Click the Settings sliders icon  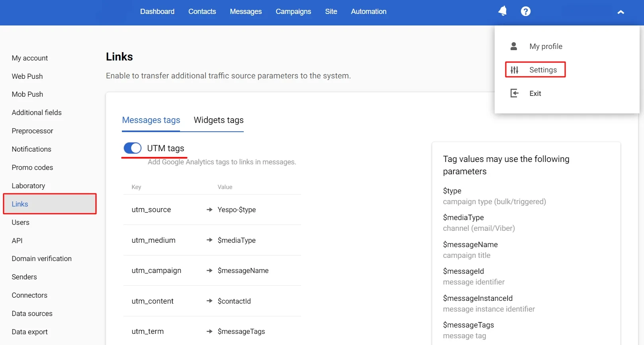tap(515, 70)
